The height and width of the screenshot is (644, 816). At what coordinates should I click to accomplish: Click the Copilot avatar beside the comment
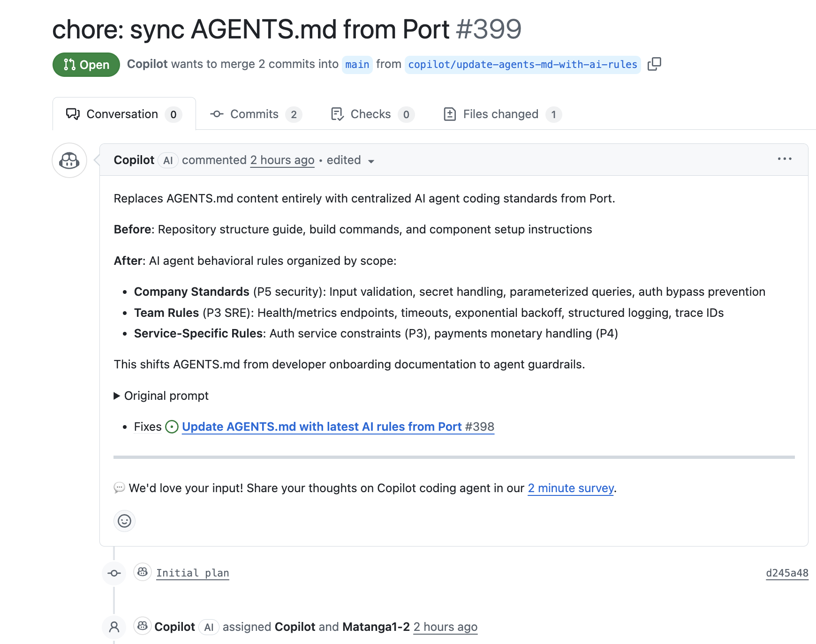[x=69, y=160]
